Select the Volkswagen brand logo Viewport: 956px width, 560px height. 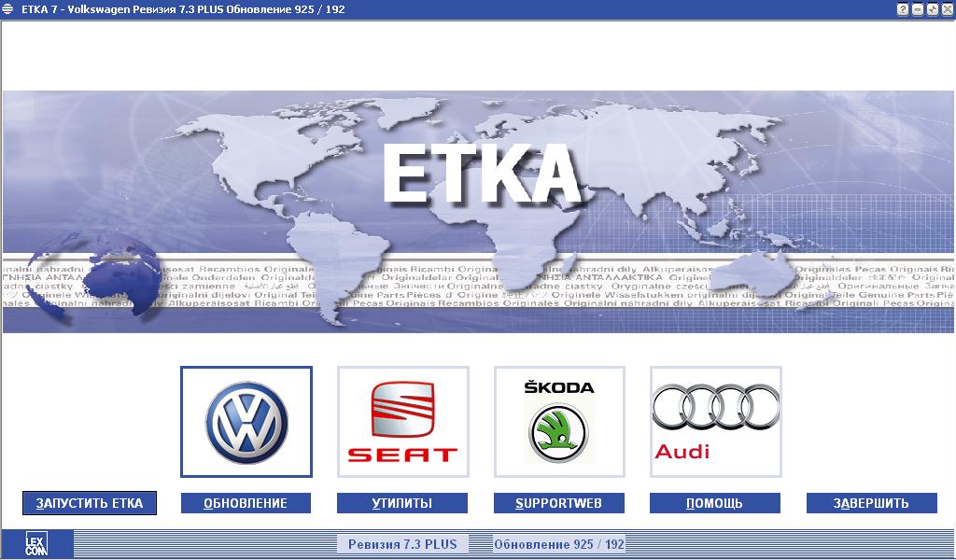(x=246, y=422)
